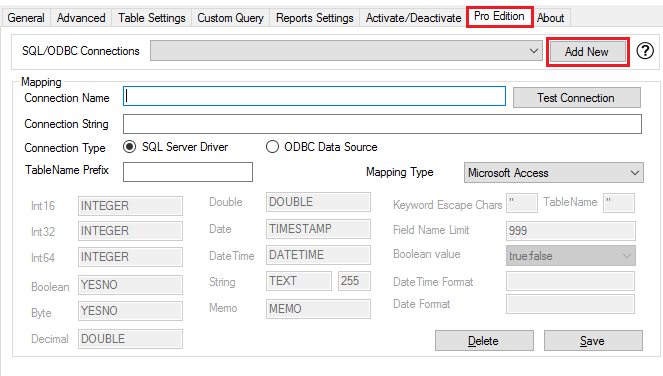Focus the Connection Name field
The width and height of the screenshot is (663, 376).
tap(314, 96)
